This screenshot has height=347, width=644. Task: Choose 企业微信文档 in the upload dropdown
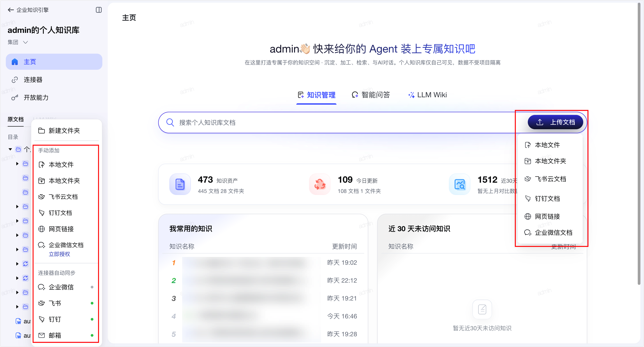click(x=550, y=233)
